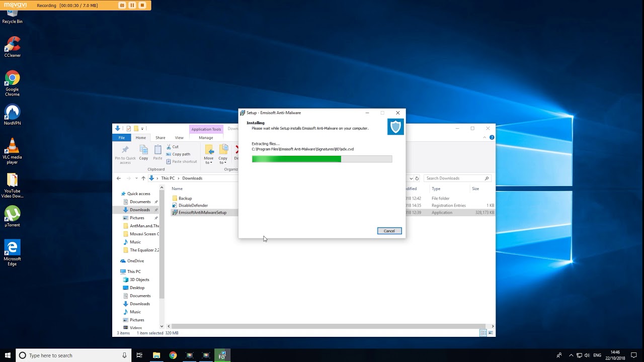Viewport: 644px width, 362px height.
Task: Select Quick access in navigation pane
Action: 138,194
